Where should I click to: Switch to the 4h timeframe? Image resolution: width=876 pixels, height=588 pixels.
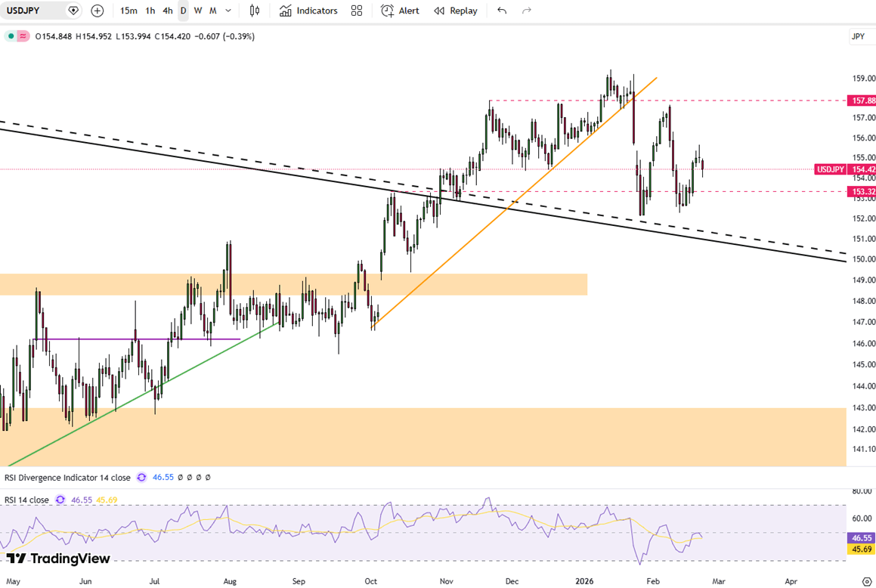click(168, 11)
